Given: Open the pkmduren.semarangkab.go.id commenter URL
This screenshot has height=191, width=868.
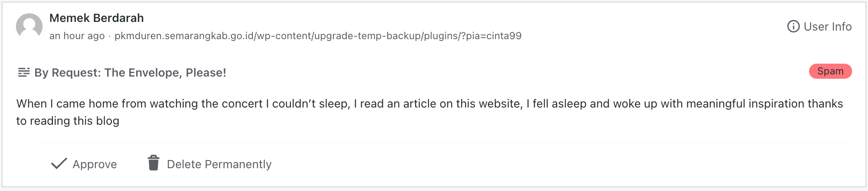Looking at the screenshot, I should coord(318,36).
